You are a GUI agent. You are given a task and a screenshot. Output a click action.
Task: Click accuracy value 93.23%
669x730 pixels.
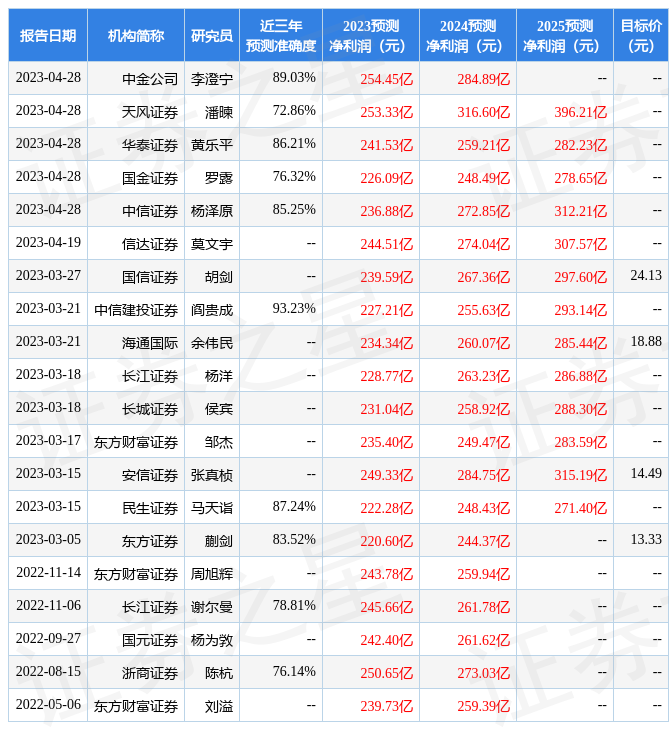click(x=294, y=309)
